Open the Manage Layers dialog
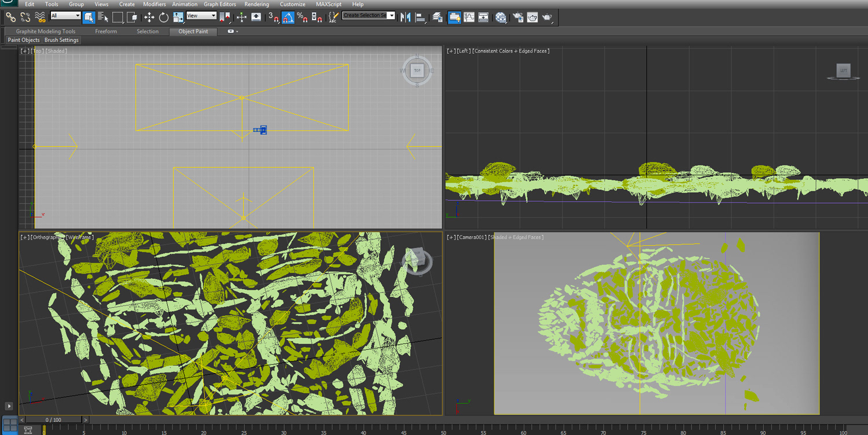This screenshot has height=435, width=868. pos(438,17)
